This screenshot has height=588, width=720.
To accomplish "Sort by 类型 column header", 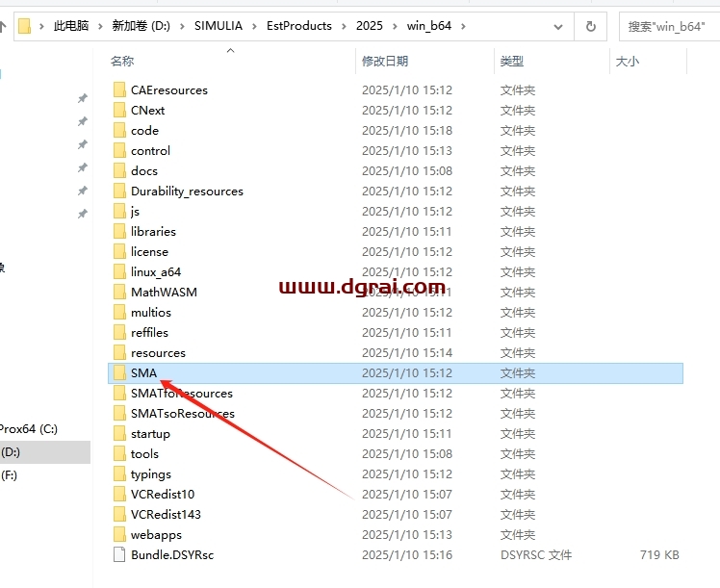I will pyautogui.click(x=511, y=61).
